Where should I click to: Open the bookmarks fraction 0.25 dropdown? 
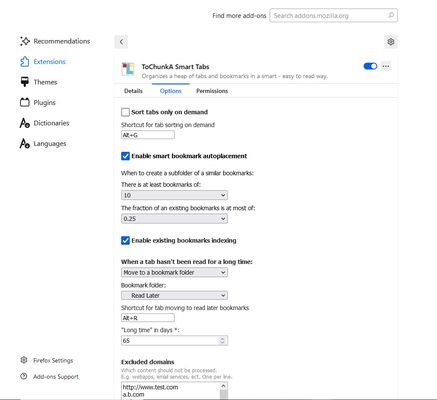(174, 219)
